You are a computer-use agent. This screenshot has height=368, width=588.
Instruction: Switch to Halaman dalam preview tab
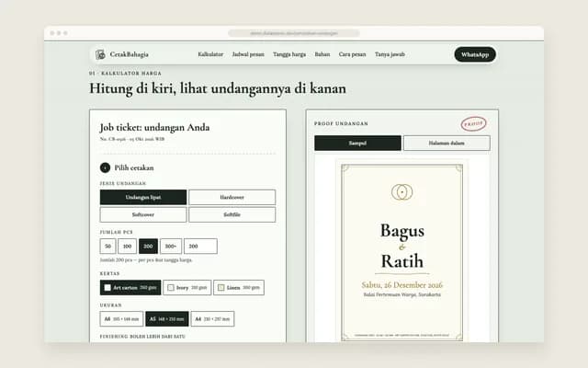pos(447,144)
